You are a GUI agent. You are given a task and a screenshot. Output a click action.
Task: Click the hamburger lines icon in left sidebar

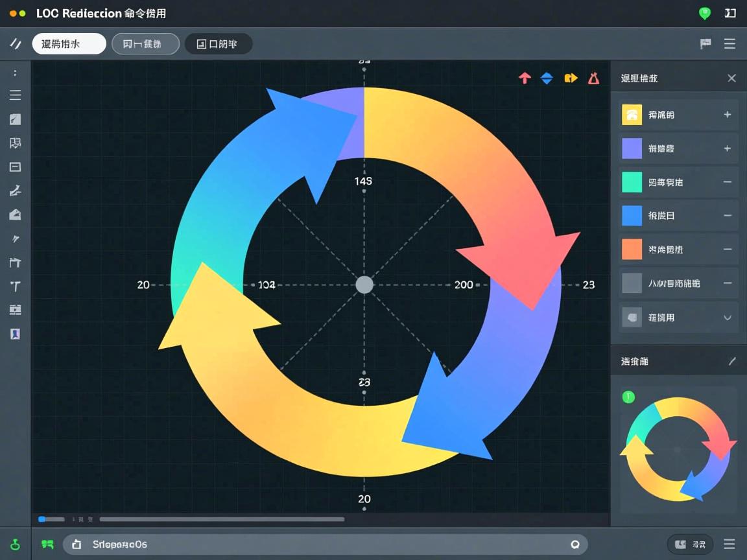(15, 96)
